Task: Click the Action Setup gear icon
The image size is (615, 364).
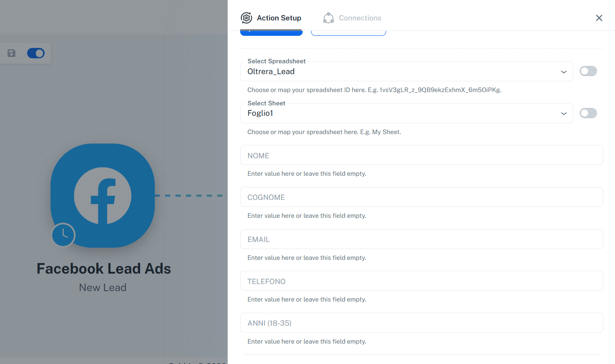Action: click(x=246, y=18)
